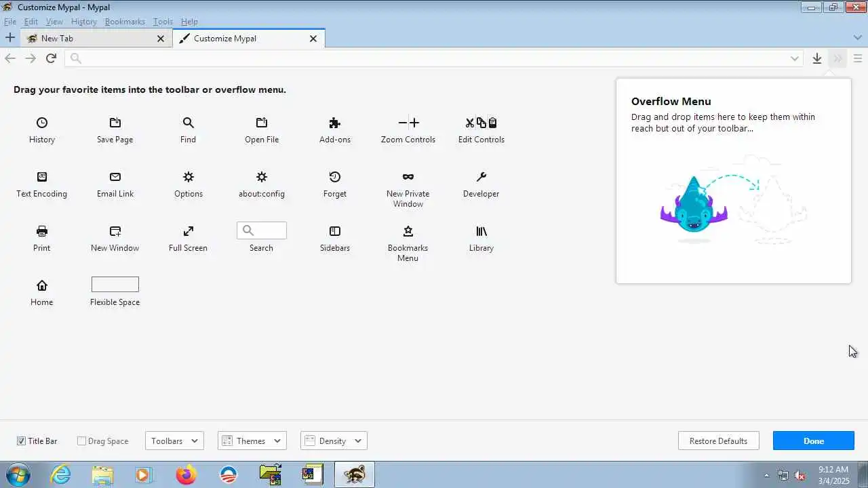The height and width of the screenshot is (488, 868).
Task: Select the Home house icon
Action: click(42, 285)
